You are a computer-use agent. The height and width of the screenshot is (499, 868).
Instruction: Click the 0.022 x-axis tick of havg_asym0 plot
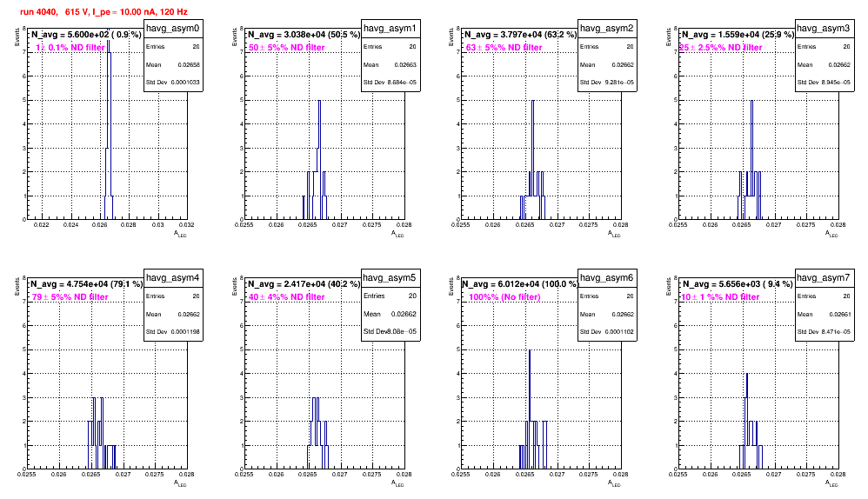42,225
